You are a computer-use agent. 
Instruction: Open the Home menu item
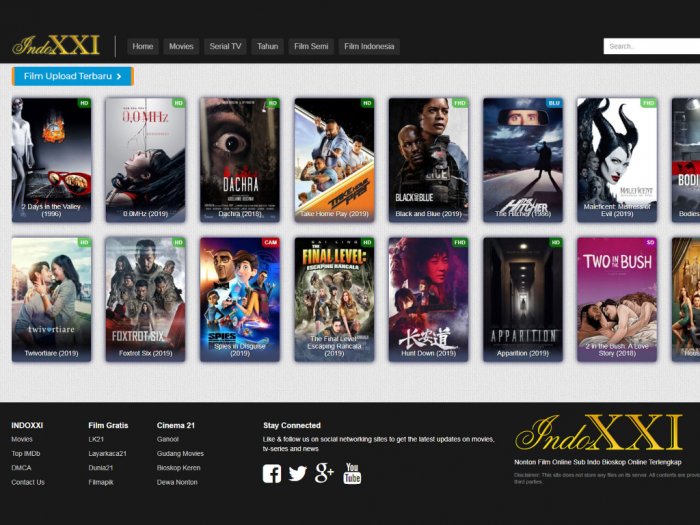coord(143,46)
